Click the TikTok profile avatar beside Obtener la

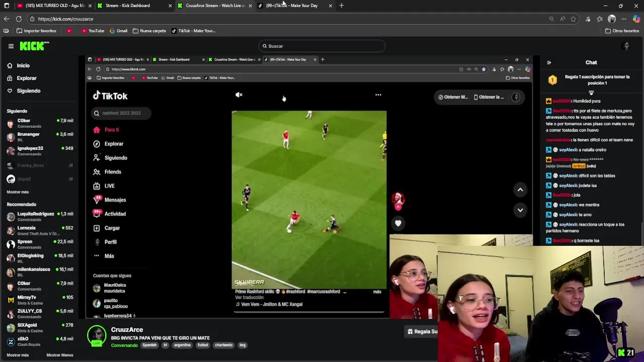pyautogui.click(x=516, y=97)
